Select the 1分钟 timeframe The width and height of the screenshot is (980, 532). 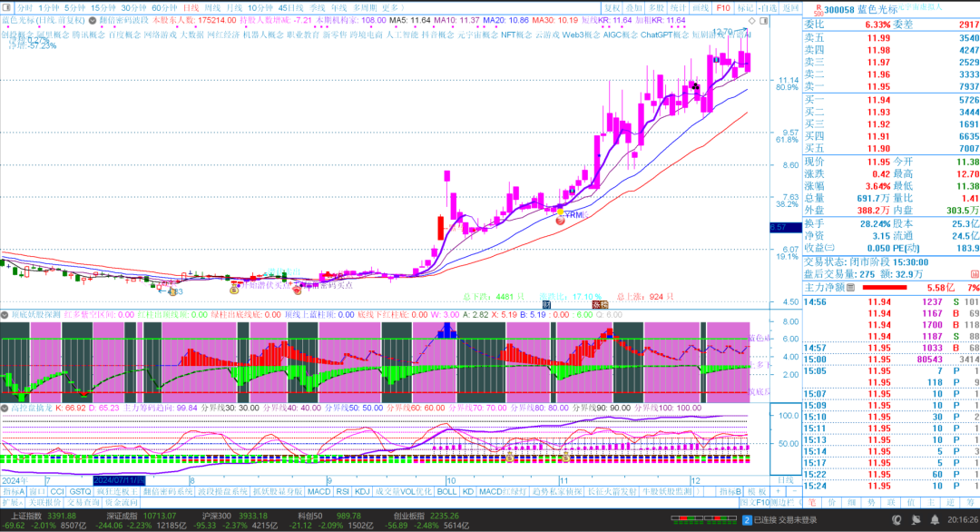(x=48, y=8)
